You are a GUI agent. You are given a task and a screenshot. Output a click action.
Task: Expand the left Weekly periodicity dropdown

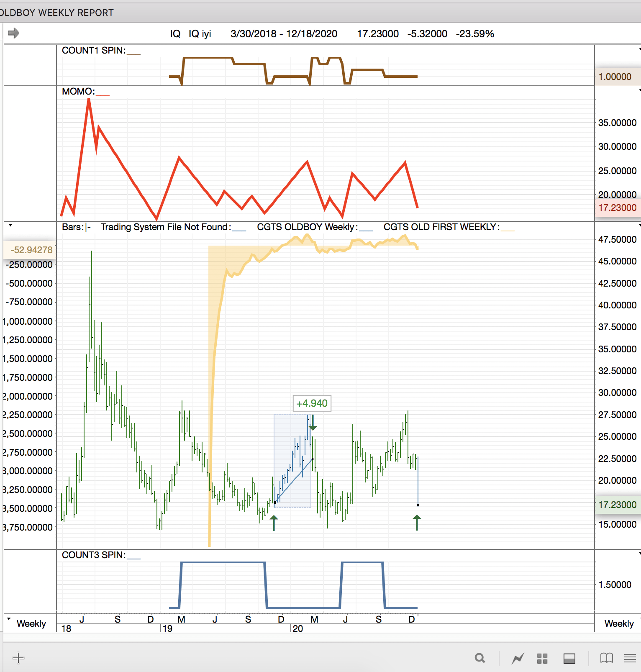9,619
